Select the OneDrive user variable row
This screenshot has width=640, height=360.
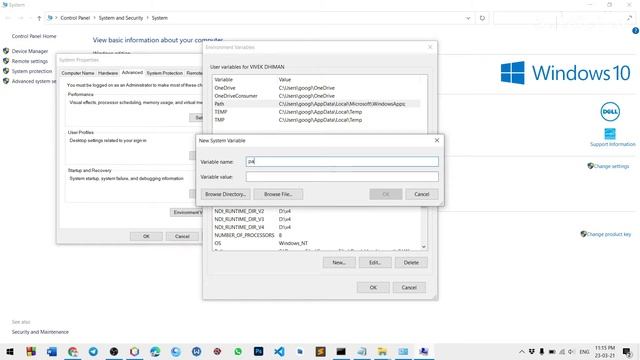click(316, 88)
